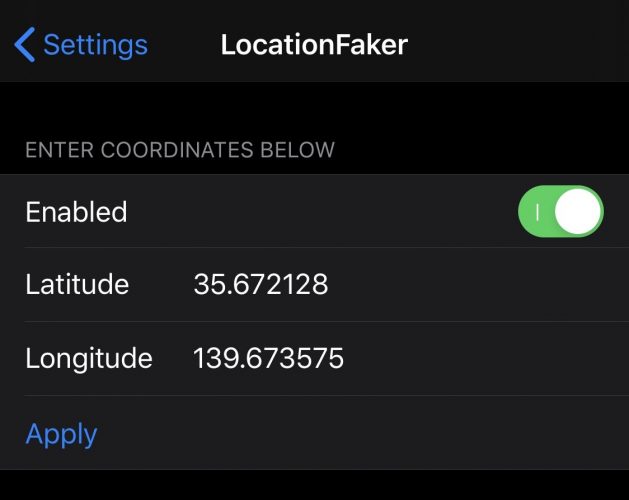Tap the Latitude label
Viewport: 629px width, 500px height.
pos(77,285)
